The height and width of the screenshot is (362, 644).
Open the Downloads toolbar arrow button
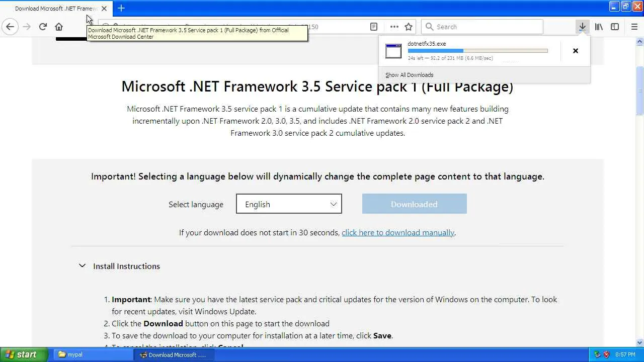pos(582,27)
